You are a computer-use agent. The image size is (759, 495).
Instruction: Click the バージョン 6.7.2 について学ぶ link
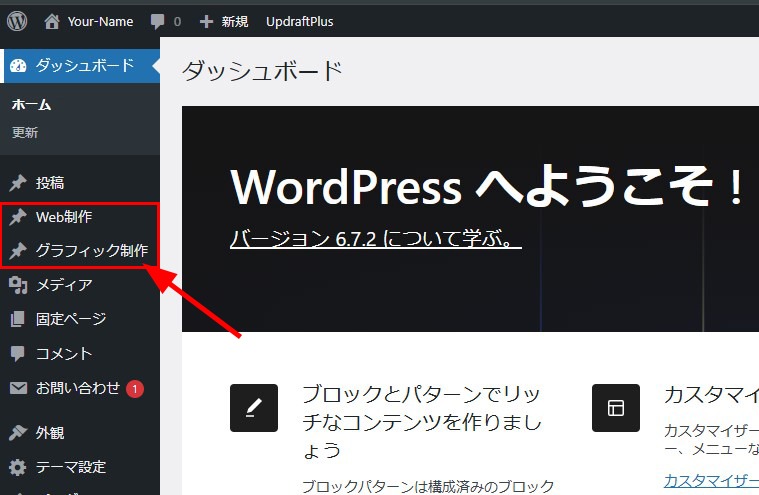tap(376, 238)
